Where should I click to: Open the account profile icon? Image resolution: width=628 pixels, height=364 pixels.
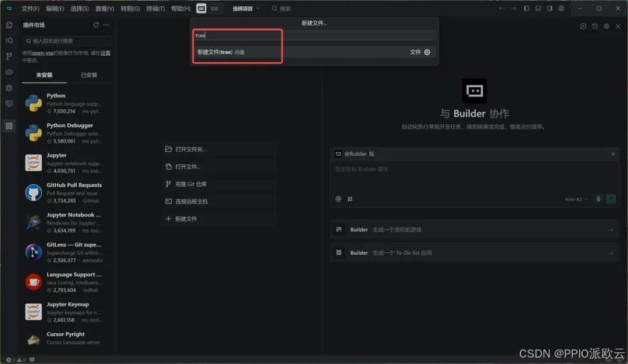562,8
